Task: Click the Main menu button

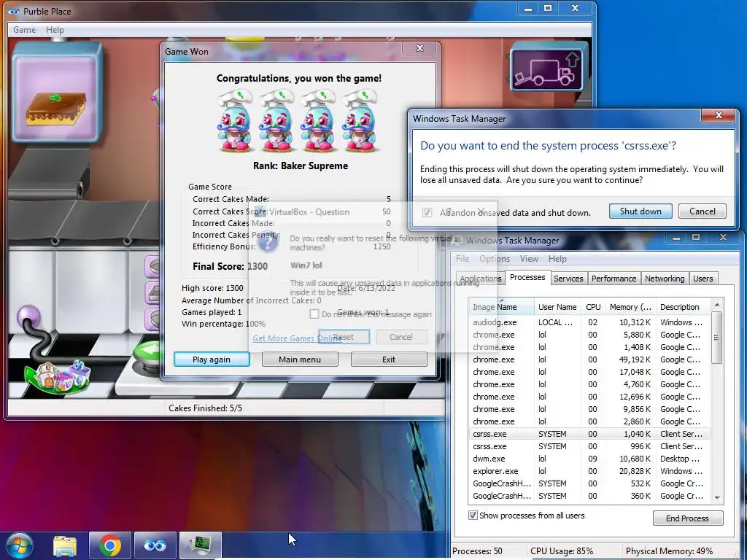Action: click(x=300, y=359)
